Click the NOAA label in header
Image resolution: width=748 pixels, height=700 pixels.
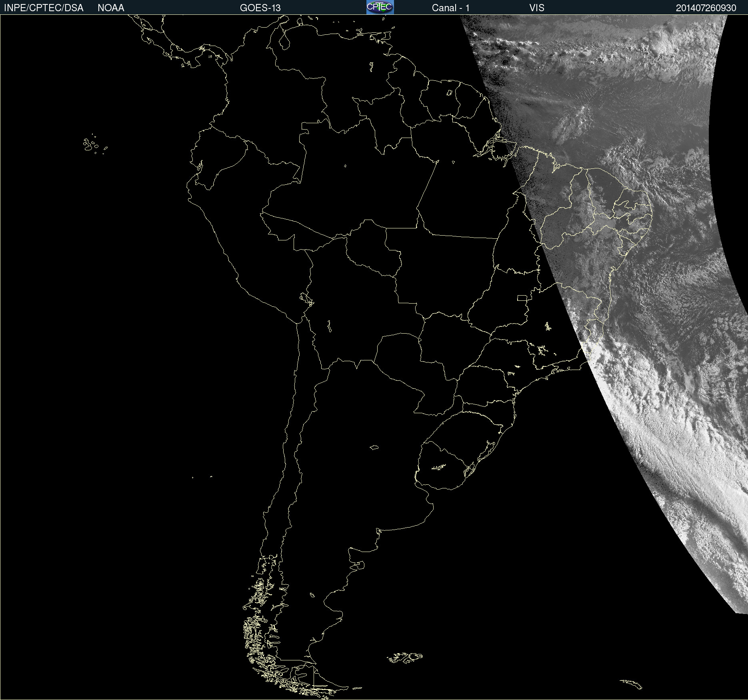coord(111,8)
